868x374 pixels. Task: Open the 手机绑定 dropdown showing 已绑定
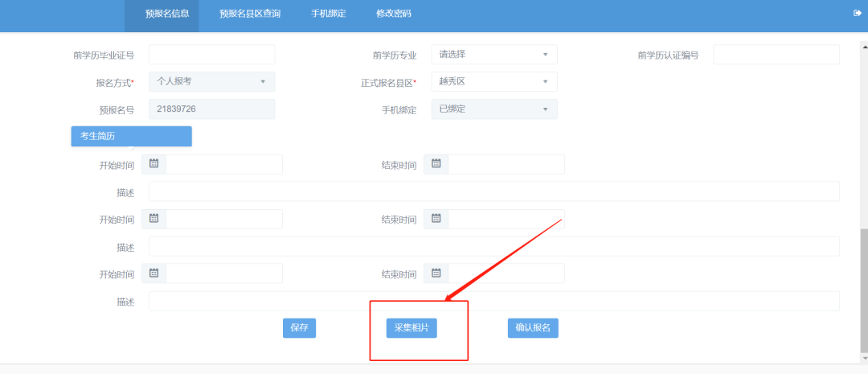494,109
